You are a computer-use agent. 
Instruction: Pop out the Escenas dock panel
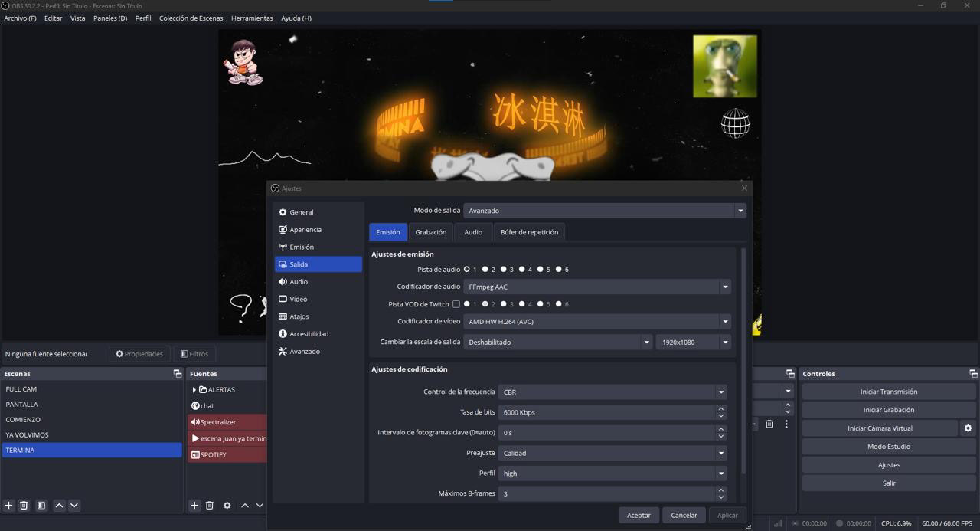pyautogui.click(x=178, y=374)
